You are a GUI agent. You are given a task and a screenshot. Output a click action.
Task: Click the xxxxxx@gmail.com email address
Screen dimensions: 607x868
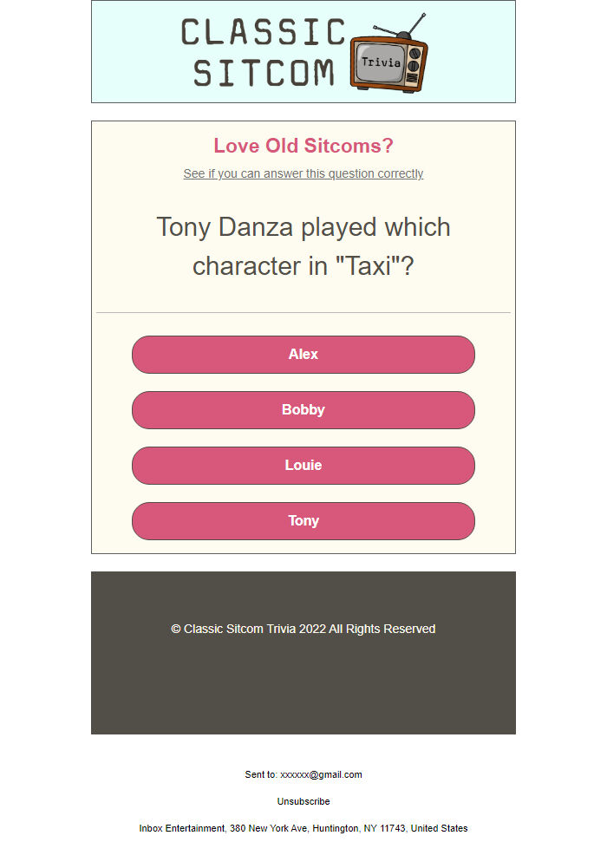coord(321,774)
